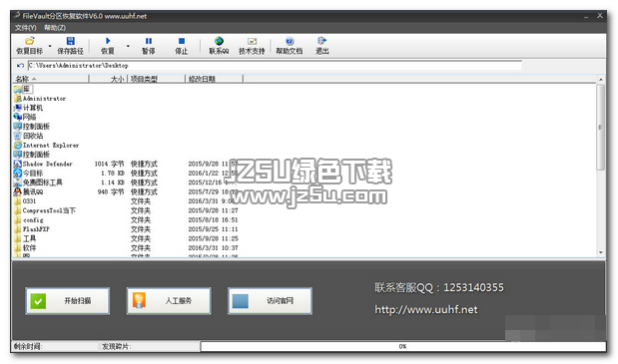Image resolution: width=618 pixels, height=364 pixels.
Task: Click the 1014 字节 size cell
Action: (109, 164)
